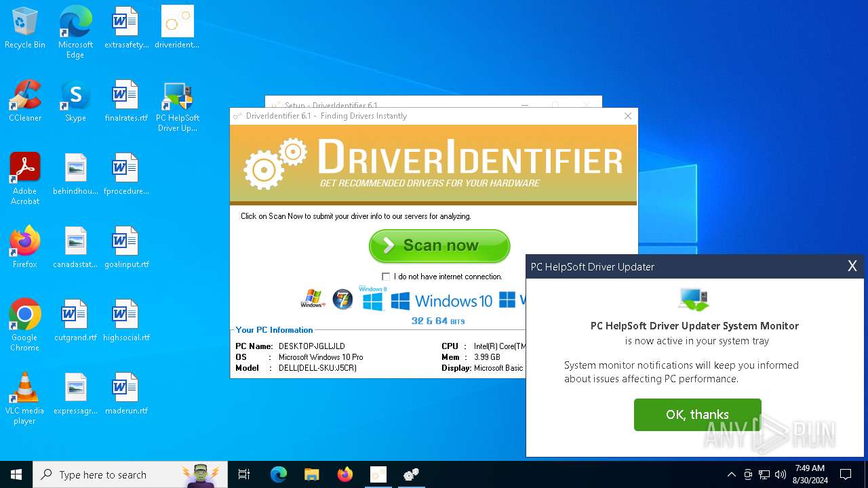The image size is (868, 488).
Task: Open File Explorer from the taskbar
Action: point(311,474)
